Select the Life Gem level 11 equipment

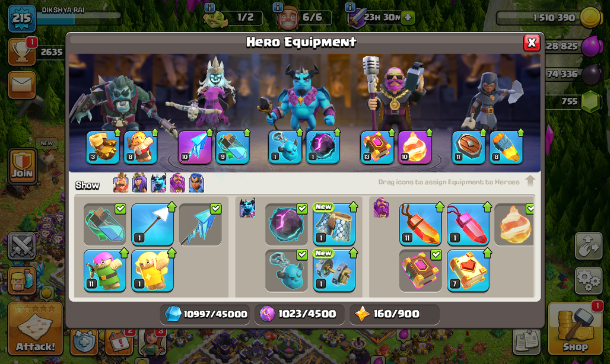click(421, 224)
